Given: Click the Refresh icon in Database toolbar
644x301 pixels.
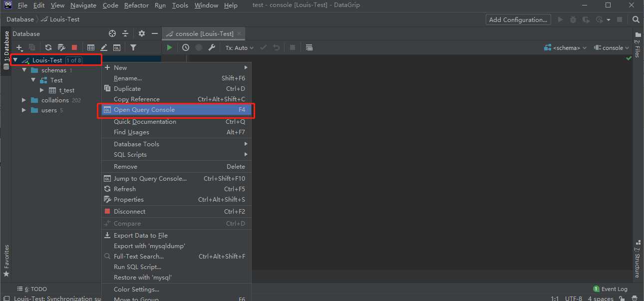Looking at the screenshot, I should click(x=48, y=47).
